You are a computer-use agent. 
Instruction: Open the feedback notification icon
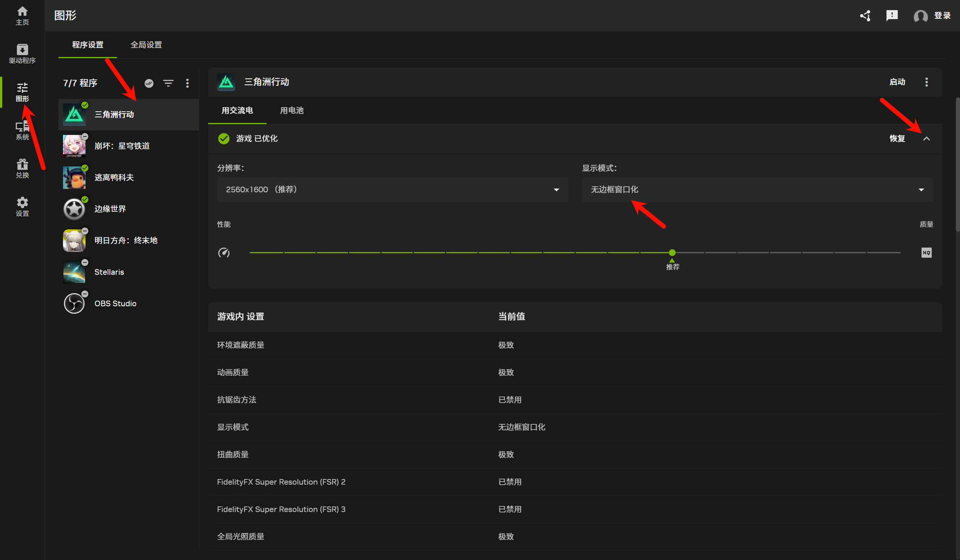(x=892, y=16)
